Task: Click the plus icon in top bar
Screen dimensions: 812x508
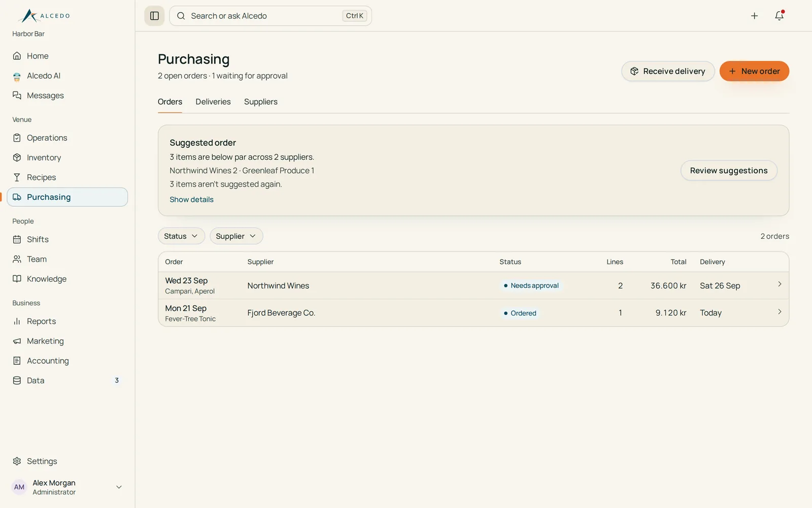Action: (754, 16)
